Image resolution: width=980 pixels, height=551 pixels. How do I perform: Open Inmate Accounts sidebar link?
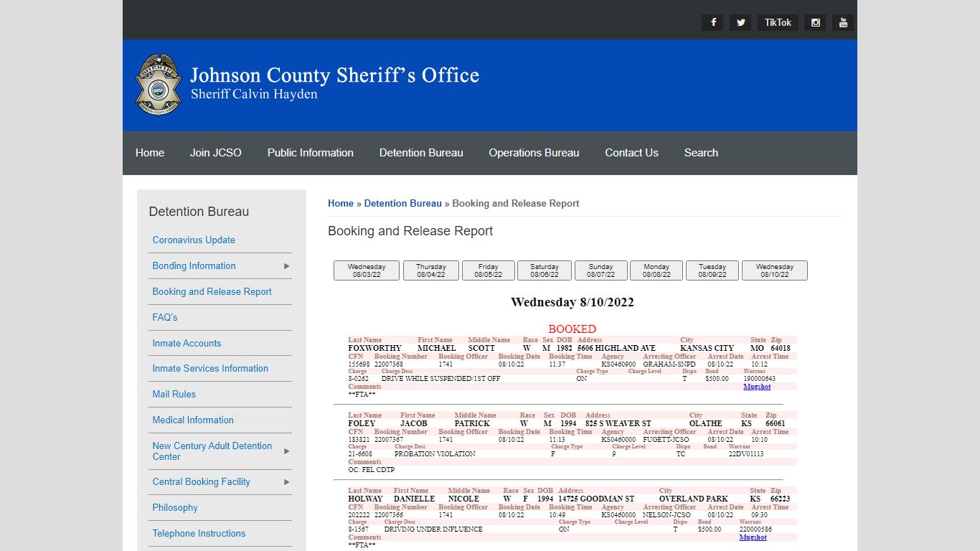point(187,344)
